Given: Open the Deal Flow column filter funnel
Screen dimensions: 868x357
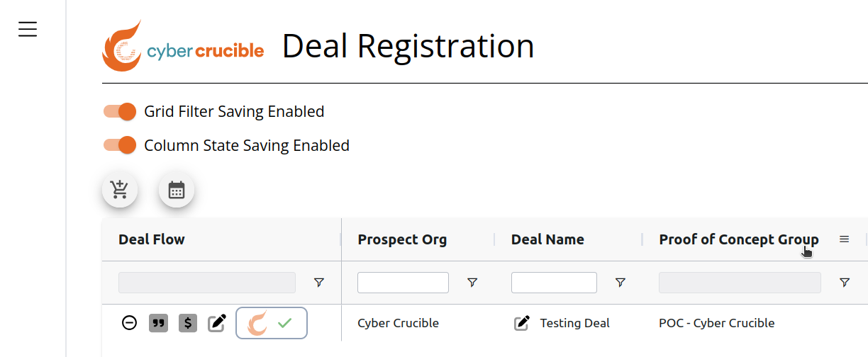Looking at the screenshot, I should pyautogui.click(x=319, y=283).
